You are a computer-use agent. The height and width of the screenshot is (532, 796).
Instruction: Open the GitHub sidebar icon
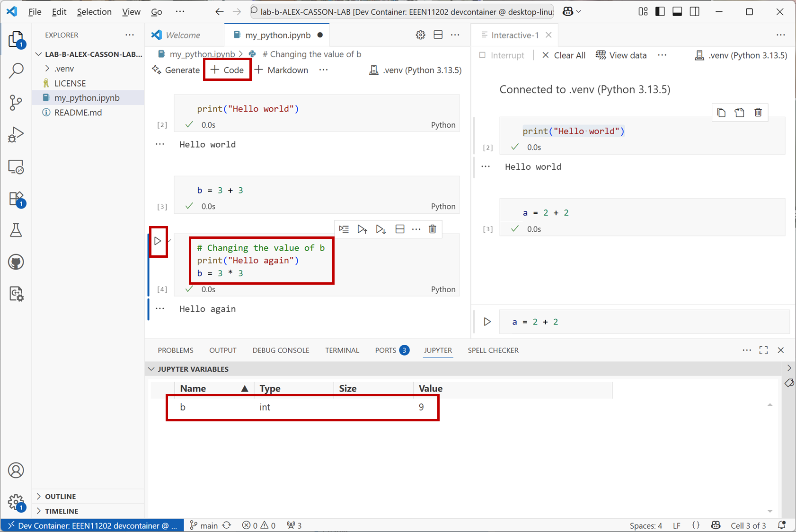pos(16,262)
